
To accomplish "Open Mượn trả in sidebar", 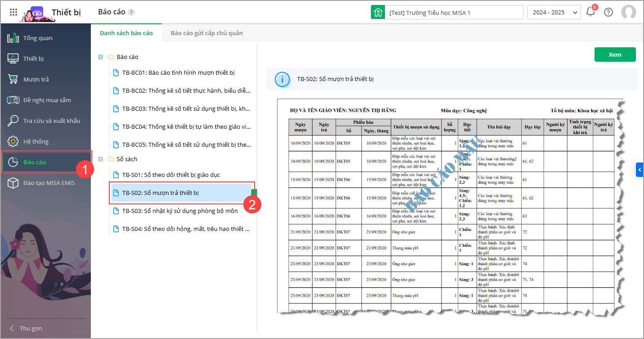I will coord(45,79).
